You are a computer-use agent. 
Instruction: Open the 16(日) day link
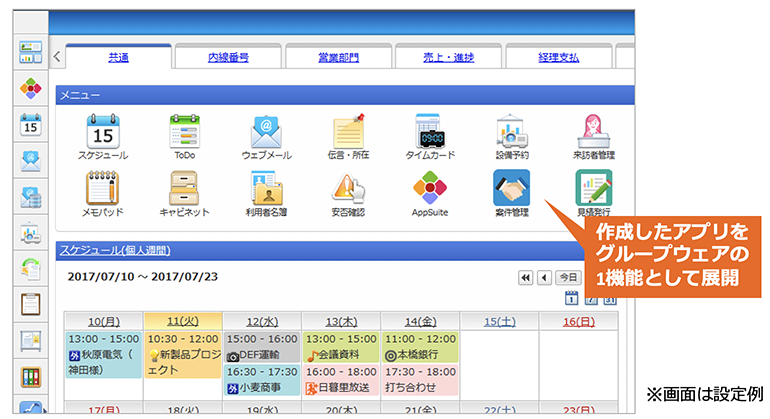579,322
